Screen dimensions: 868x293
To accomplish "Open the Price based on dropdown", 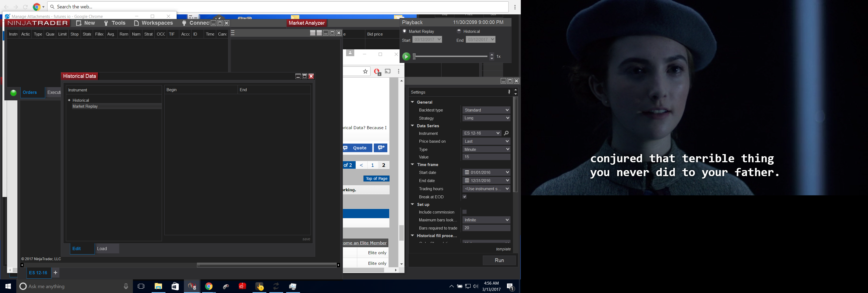I will [486, 141].
